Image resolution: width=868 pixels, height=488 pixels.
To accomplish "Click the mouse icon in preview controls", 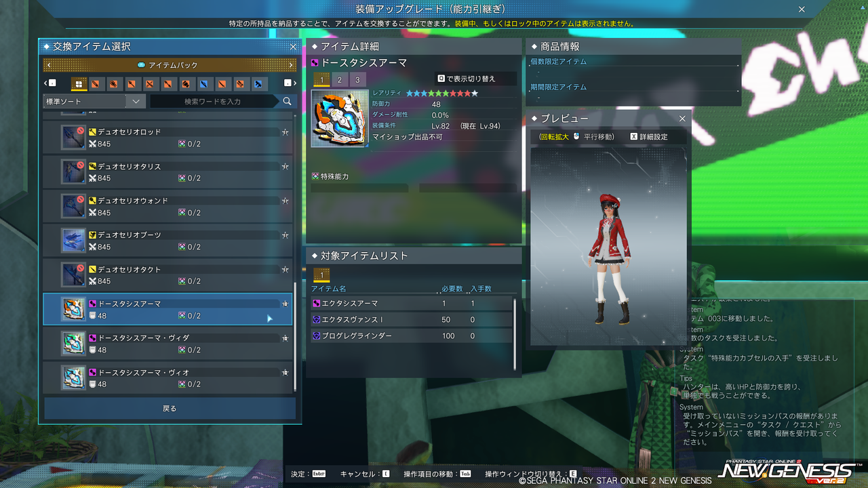I will 576,136.
